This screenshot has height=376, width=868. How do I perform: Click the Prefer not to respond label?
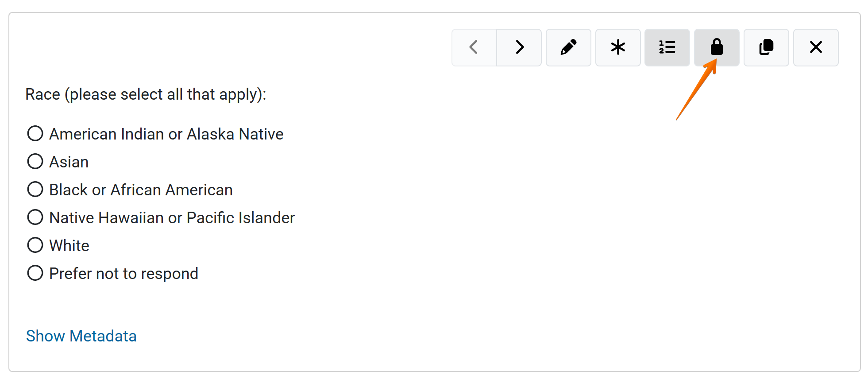(124, 274)
